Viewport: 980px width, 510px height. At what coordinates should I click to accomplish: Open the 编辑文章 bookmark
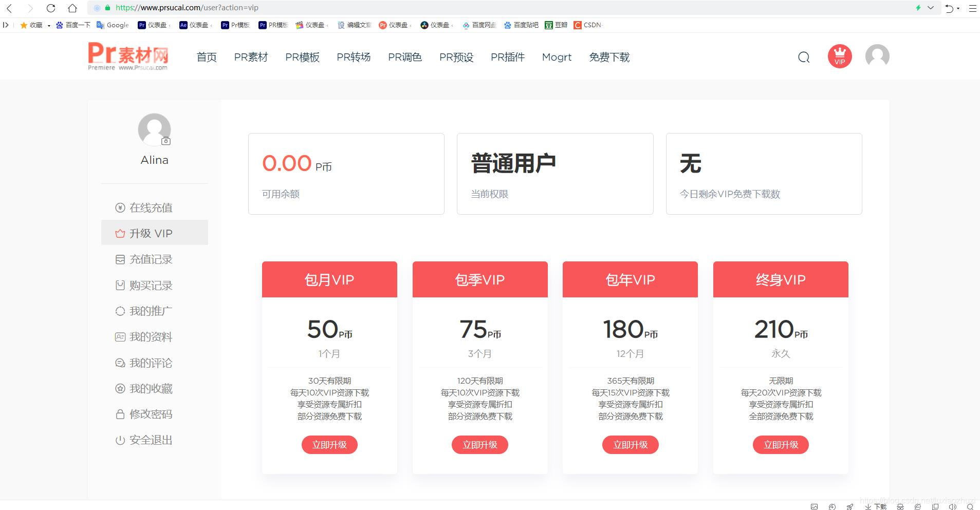354,25
